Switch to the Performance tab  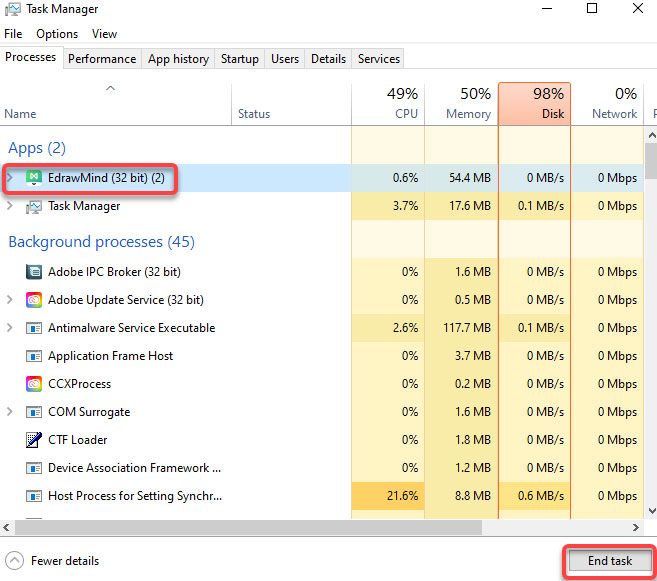[102, 59]
